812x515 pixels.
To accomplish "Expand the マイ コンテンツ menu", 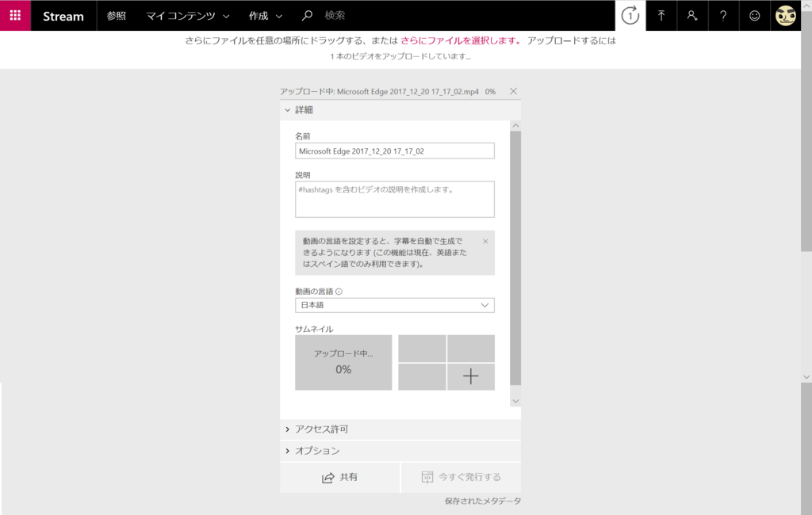I will point(187,16).
